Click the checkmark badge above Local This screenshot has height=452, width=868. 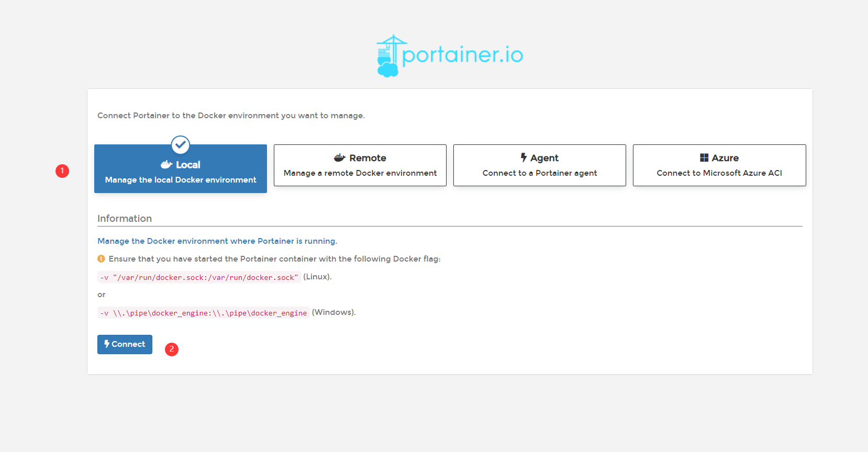181,145
